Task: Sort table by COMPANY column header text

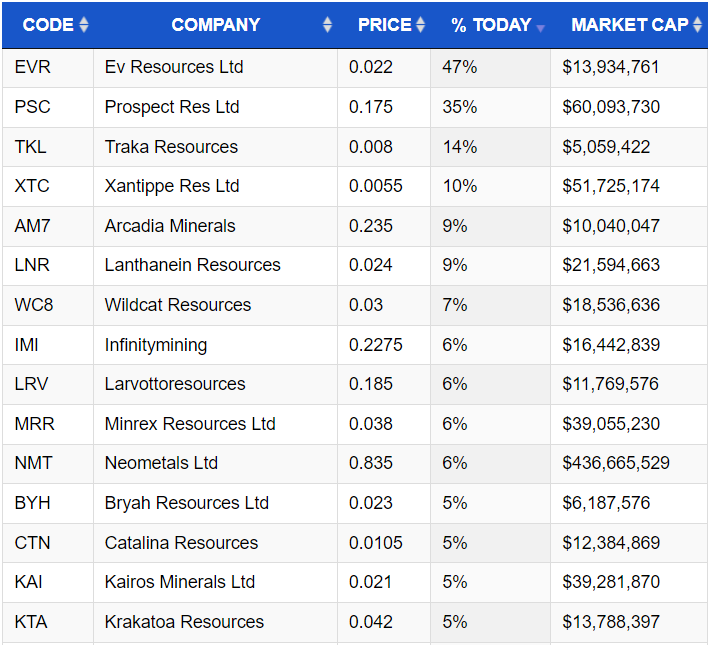Action: pyautogui.click(x=215, y=25)
